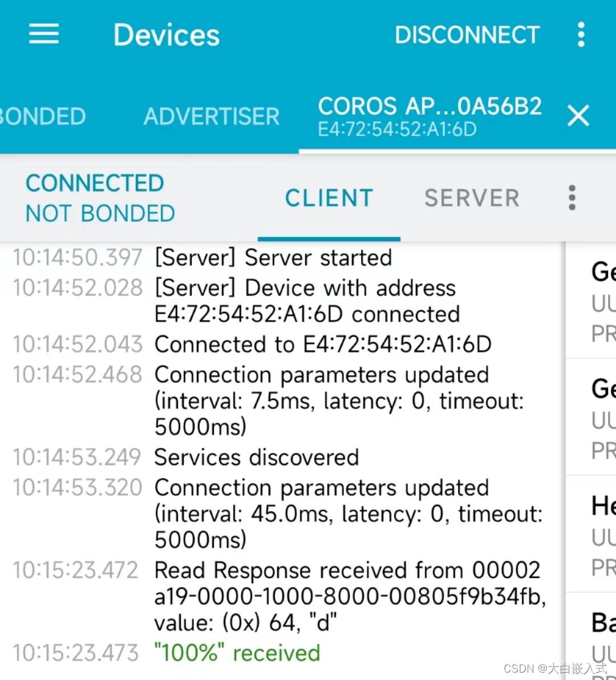
Task: Select the 'Device with address E4:72:54:52:A1:6D connected' log entry
Action: pos(307,301)
